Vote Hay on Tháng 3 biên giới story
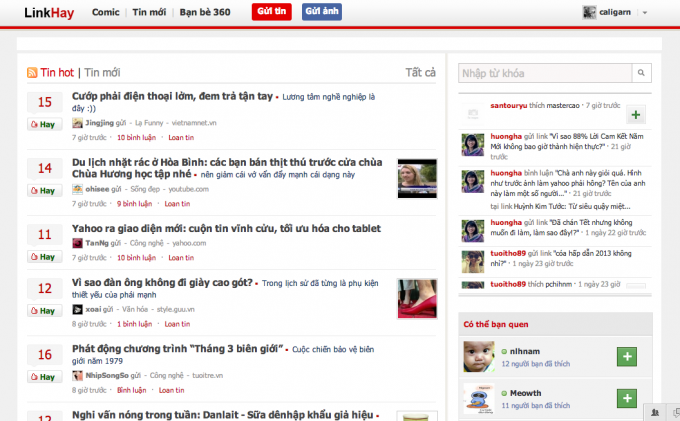Screen dimensions: 680x421 [x=44, y=377]
